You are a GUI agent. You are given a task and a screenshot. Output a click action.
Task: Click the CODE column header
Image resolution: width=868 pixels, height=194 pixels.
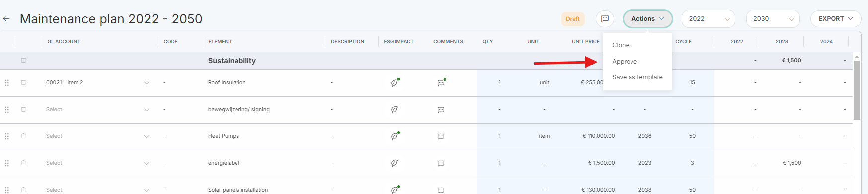(170, 42)
